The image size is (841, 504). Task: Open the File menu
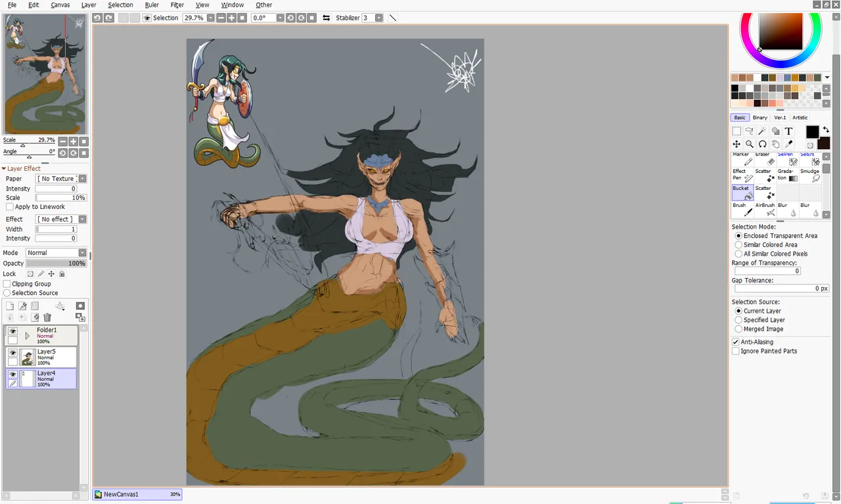pos(12,5)
